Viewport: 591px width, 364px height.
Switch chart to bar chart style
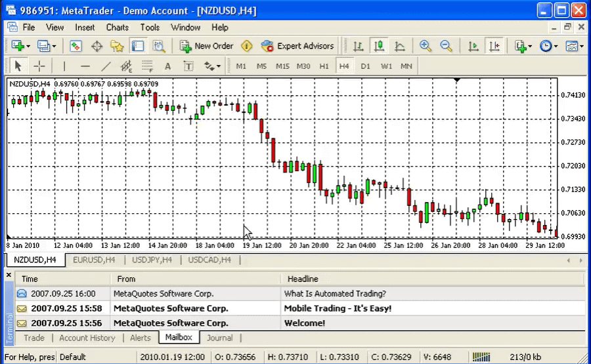pyautogui.click(x=358, y=46)
